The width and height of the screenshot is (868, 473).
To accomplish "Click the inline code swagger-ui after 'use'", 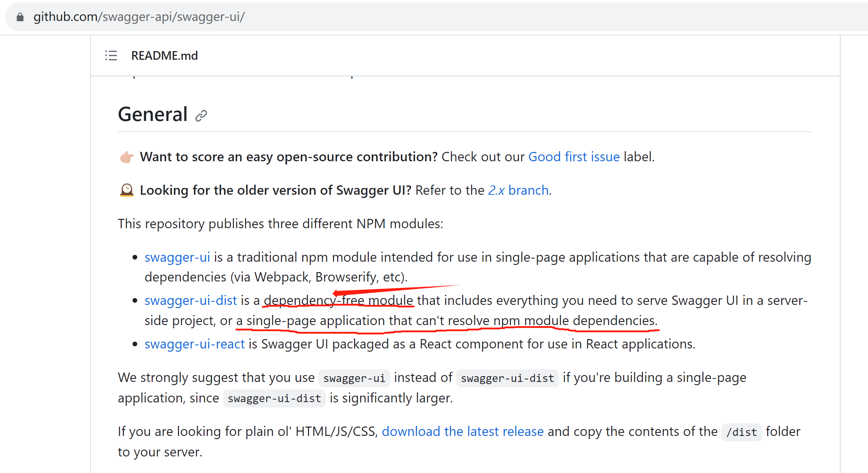I will (354, 378).
